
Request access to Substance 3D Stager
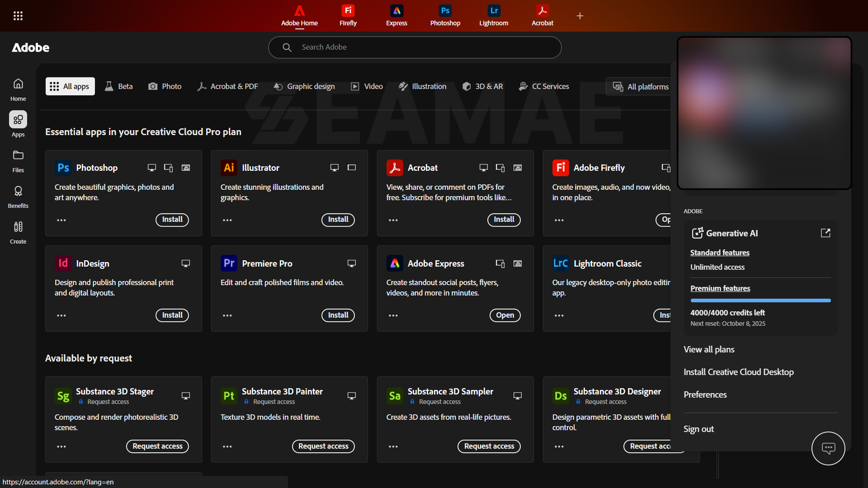(157, 446)
